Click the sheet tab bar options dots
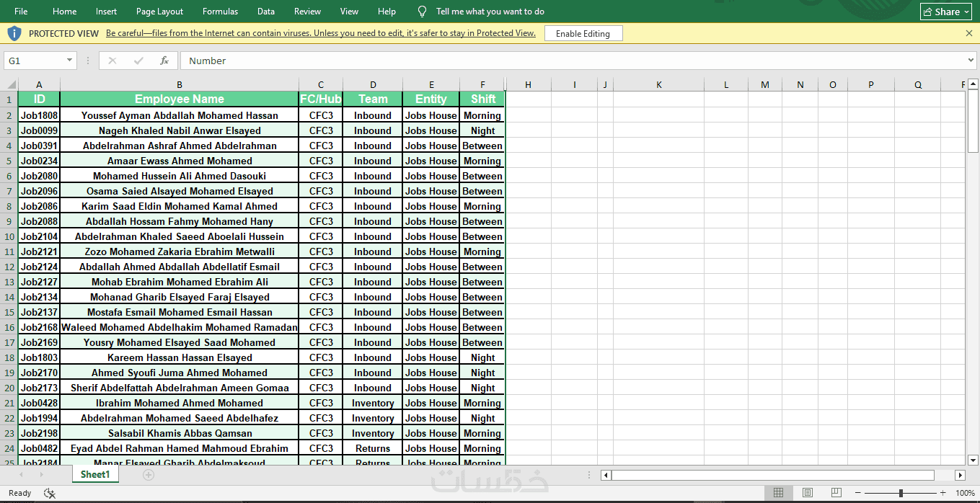This screenshot has width=980, height=503. click(591, 475)
